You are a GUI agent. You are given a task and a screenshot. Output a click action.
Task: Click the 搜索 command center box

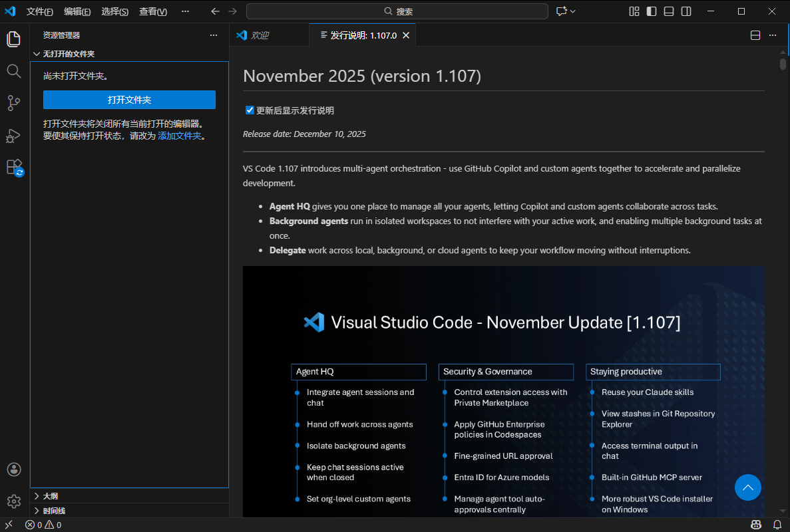397,11
